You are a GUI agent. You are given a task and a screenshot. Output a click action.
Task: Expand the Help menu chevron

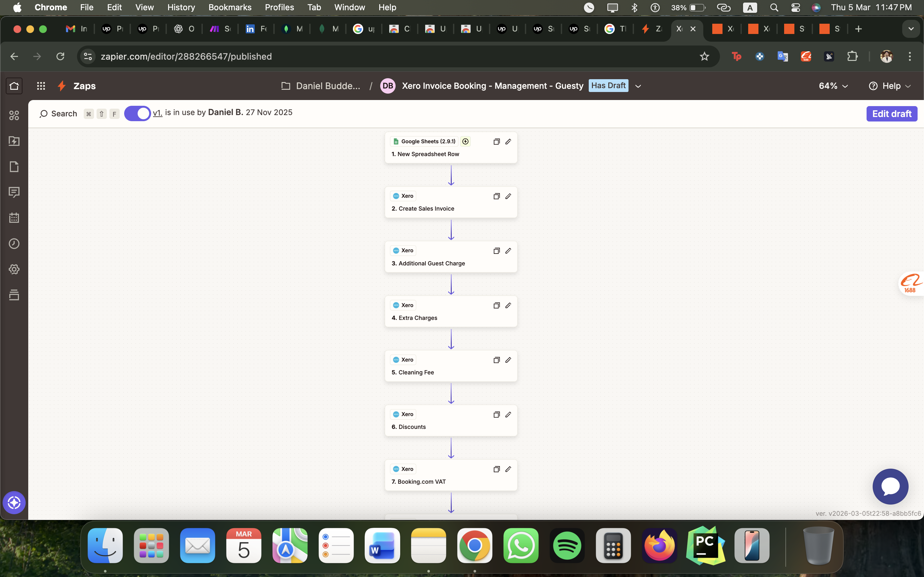(x=908, y=86)
